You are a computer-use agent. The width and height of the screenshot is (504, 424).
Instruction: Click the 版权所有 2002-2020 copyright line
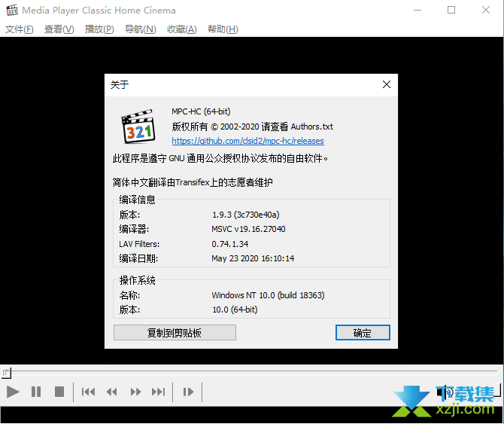(252, 127)
